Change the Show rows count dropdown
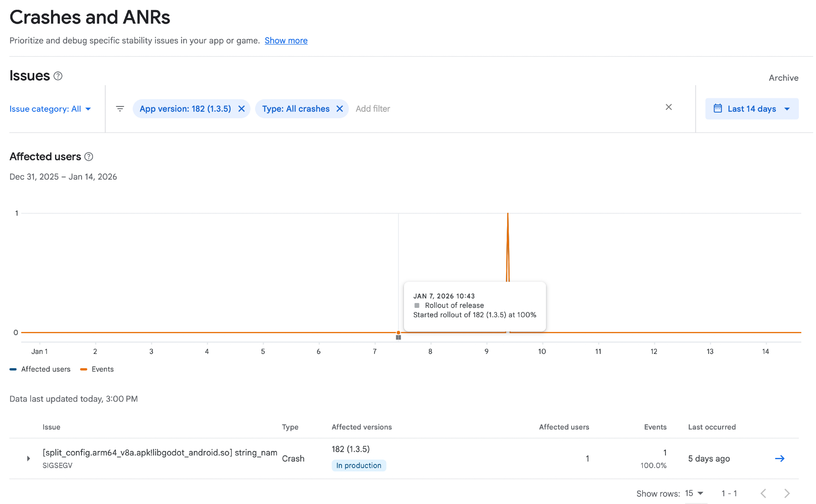 (x=694, y=493)
